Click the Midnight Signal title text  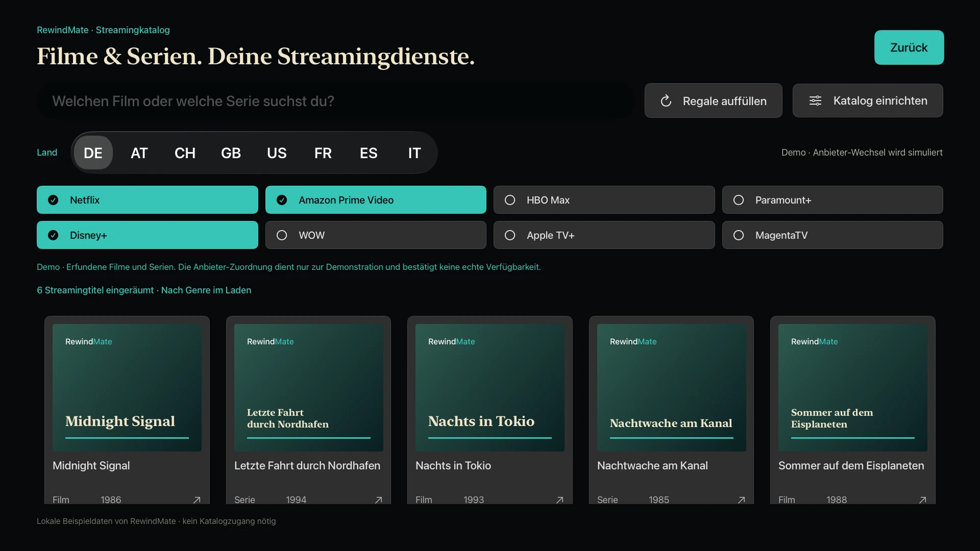tap(91, 466)
